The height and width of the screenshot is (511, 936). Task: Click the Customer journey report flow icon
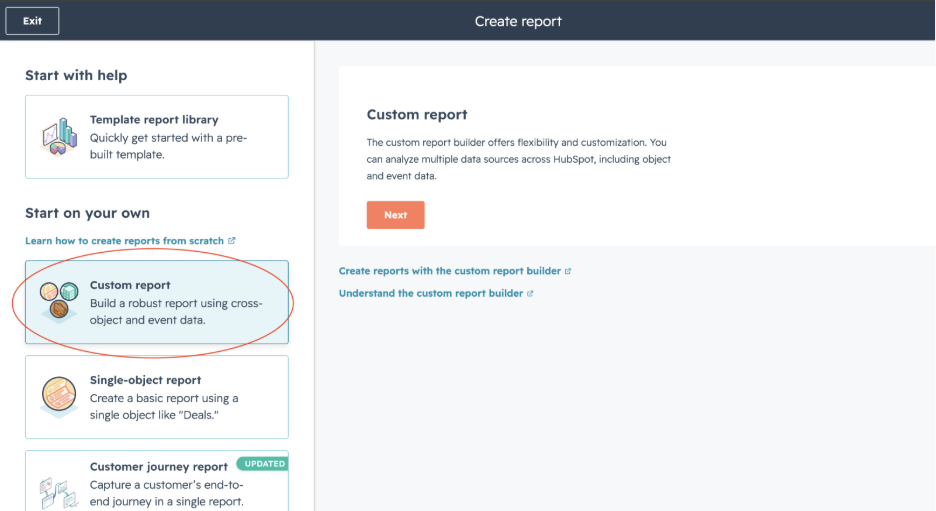58,493
